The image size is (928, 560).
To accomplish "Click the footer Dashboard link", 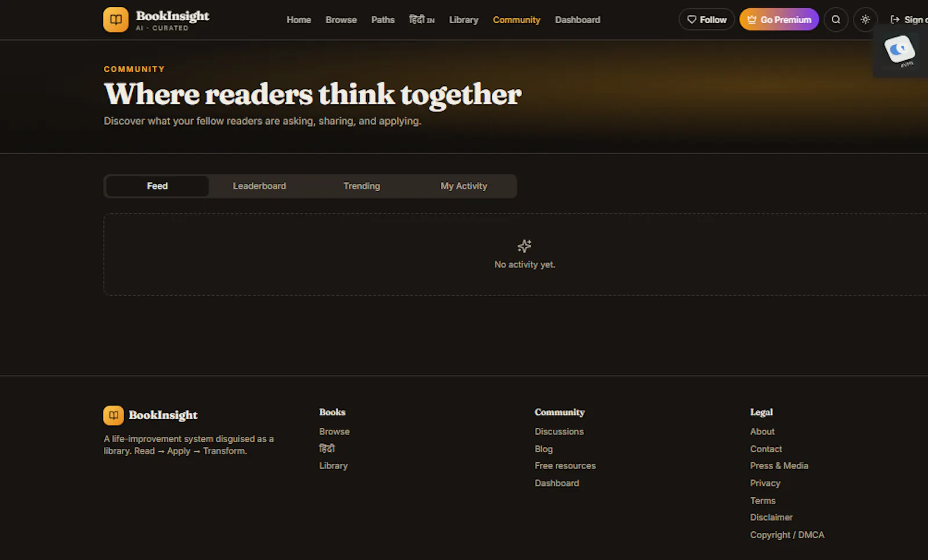I will pos(557,483).
